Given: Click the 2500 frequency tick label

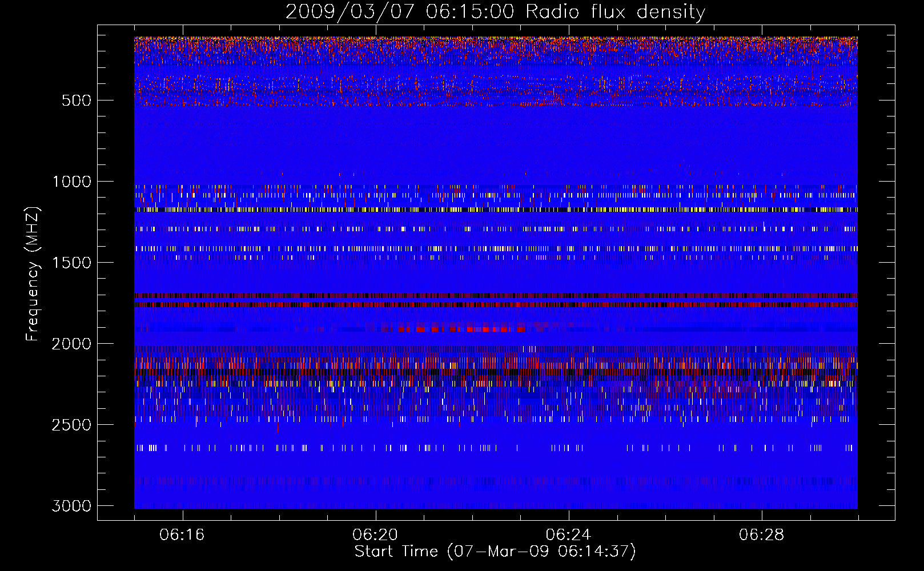Looking at the screenshot, I should [71, 425].
